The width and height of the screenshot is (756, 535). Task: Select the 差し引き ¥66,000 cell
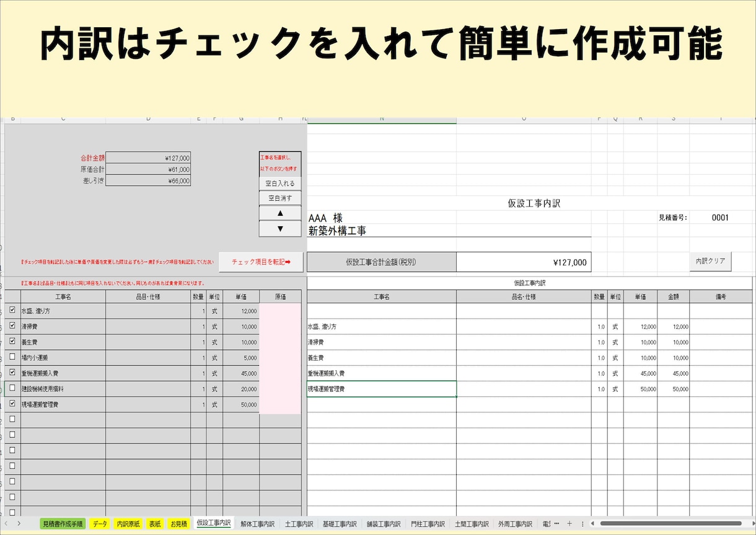coord(148,181)
